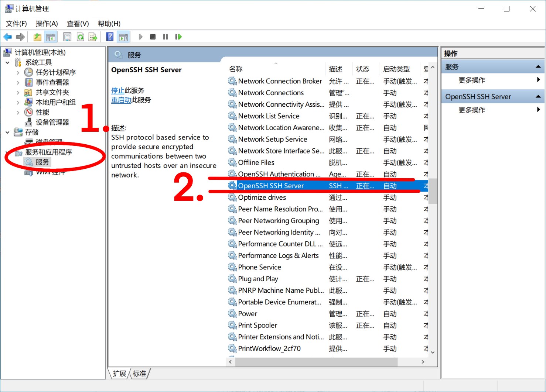Toggle the Show/Hide Console Tree icon
Screen dimensions: 546x392
click(x=51, y=37)
